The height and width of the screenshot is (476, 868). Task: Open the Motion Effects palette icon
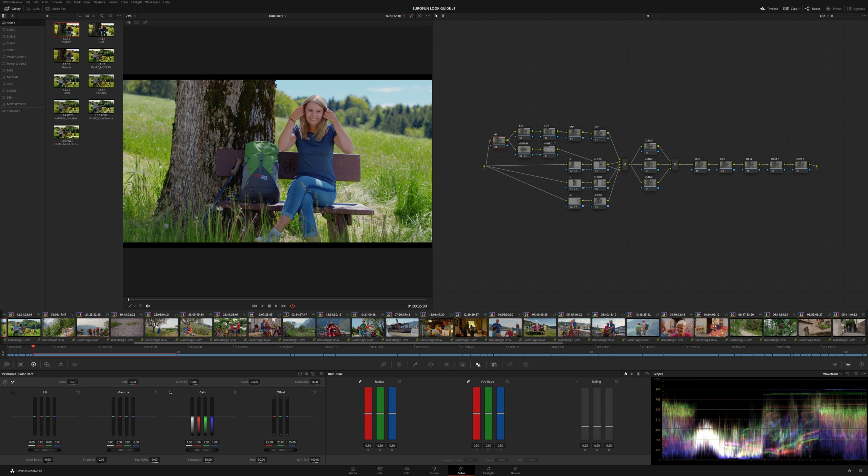tap(75, 365)
